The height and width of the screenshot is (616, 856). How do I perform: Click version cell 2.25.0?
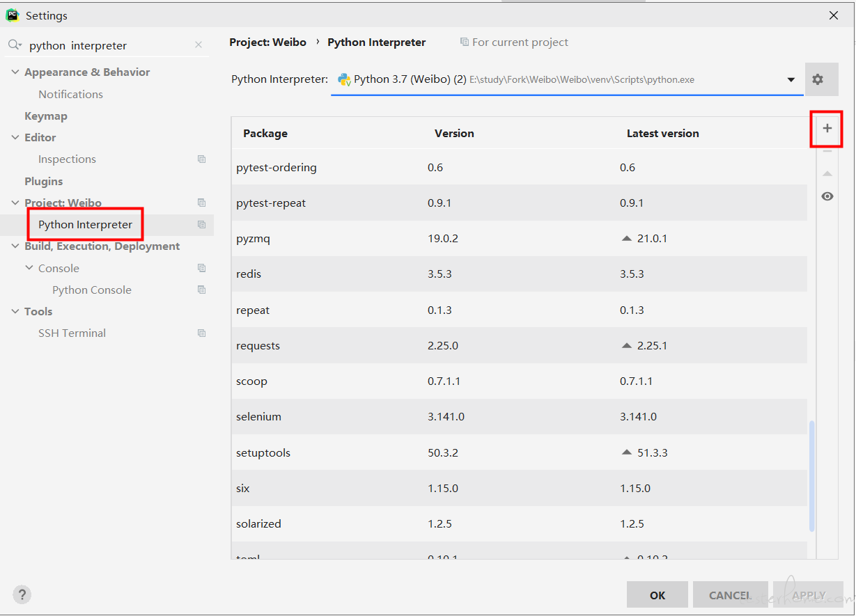(x=443, y=346)
